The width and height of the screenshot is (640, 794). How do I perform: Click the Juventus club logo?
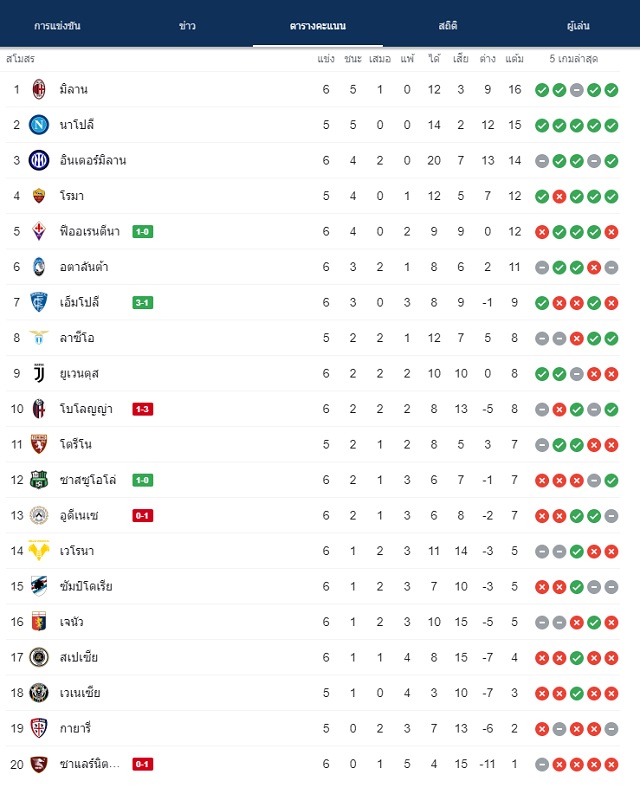[x=39, y=374]
